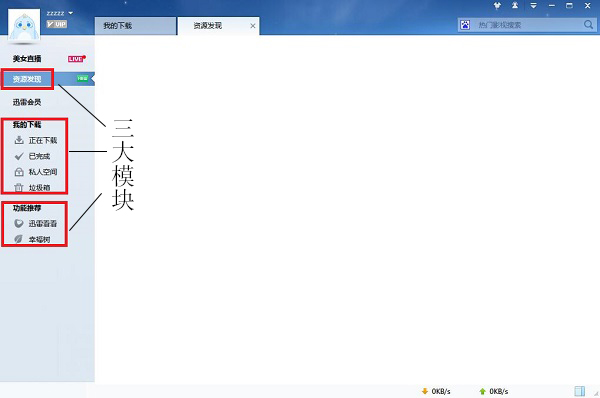Click the zzzzz username text
The width and height of the screenshot is (600, 398).
click(55, 13)
